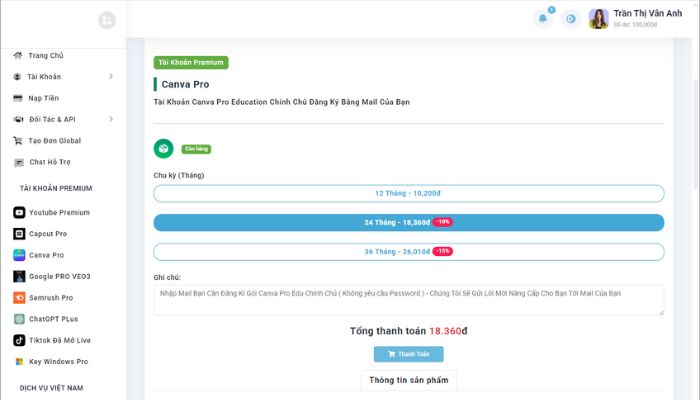Click the Tiktok Đã Mở Live icon

[19, 340]
